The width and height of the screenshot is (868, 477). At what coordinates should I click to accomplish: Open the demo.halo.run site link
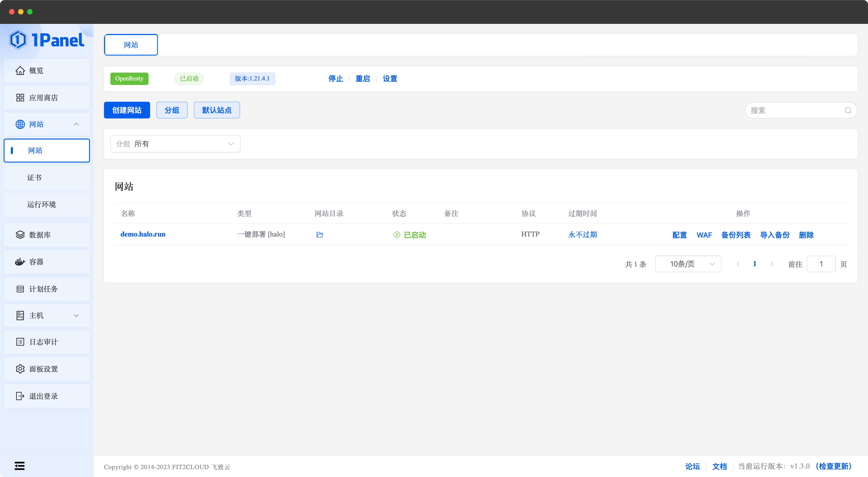pyautogui.click(x=143, y=234)
